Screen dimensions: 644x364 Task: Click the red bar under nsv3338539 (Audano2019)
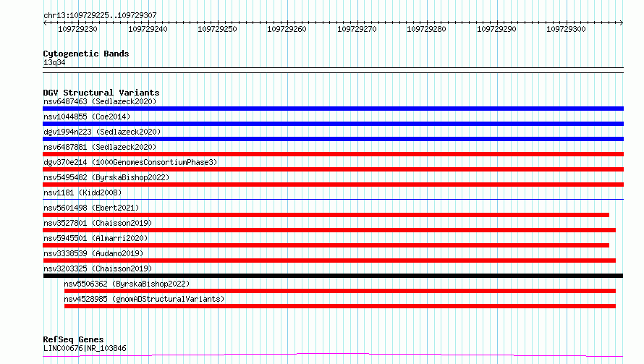click(329, 261)
